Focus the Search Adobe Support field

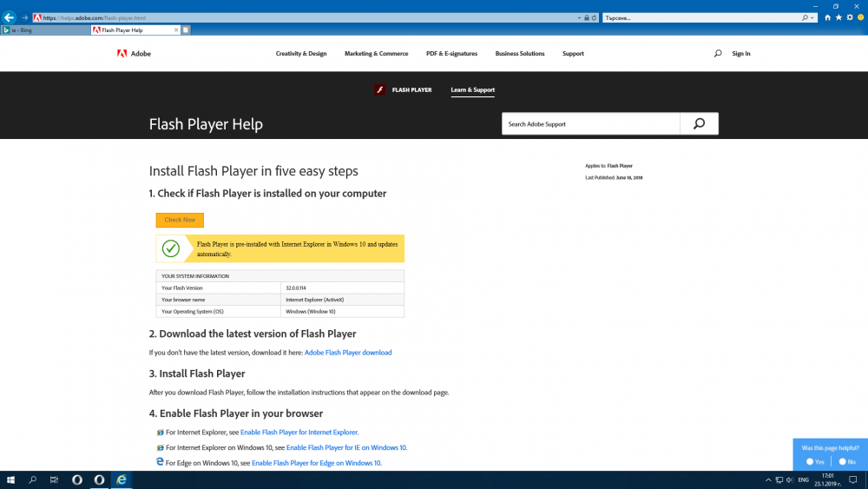click(590, 124)
